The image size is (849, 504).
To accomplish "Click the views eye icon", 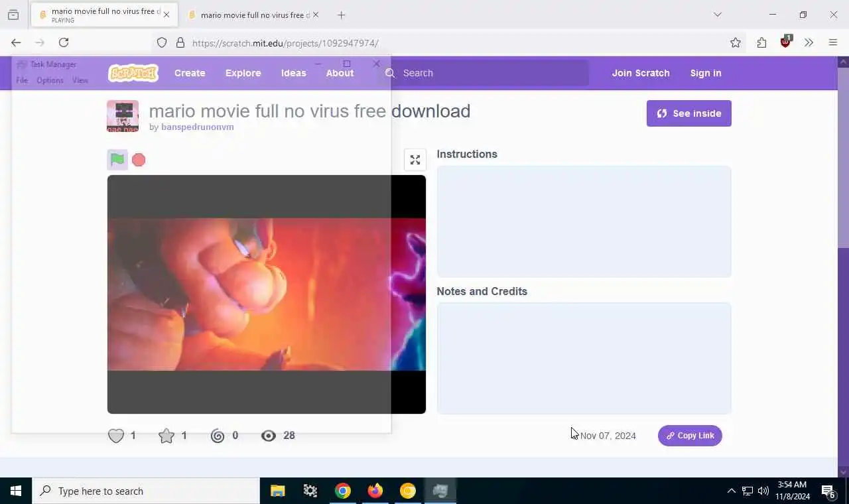I will (269, 436).
